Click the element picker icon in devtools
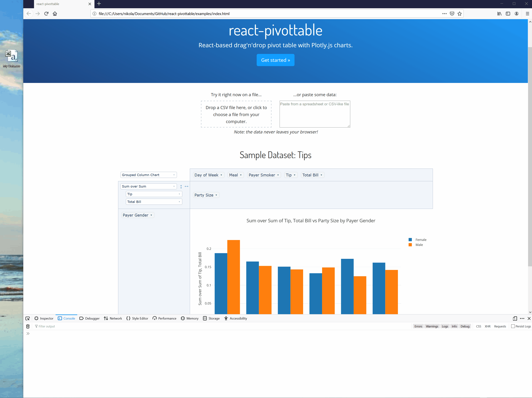Image resolution: width=532 pixels, height=398 pixels. pyautogui.click(x=28, y=318)
